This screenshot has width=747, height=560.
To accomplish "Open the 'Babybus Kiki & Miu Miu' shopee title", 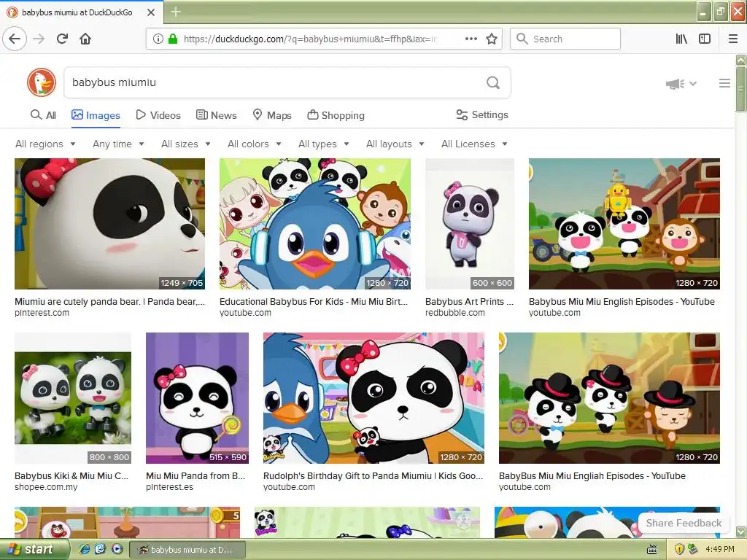I will 71,475.
